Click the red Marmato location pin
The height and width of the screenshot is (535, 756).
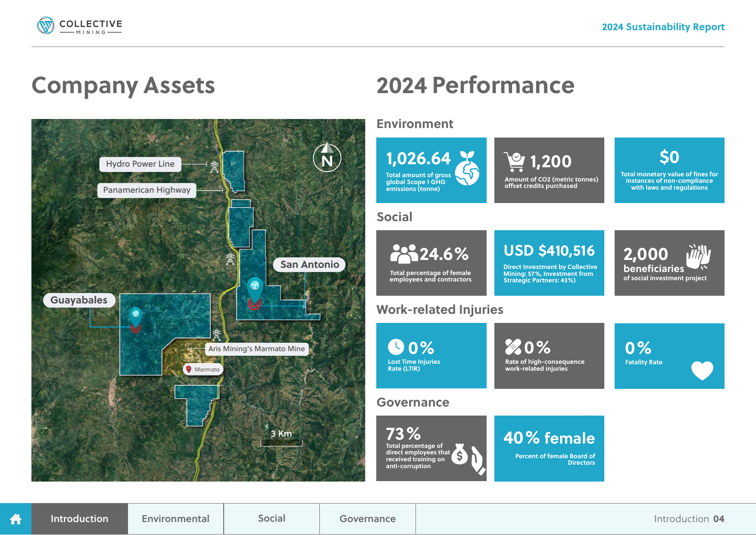[188, 369]
